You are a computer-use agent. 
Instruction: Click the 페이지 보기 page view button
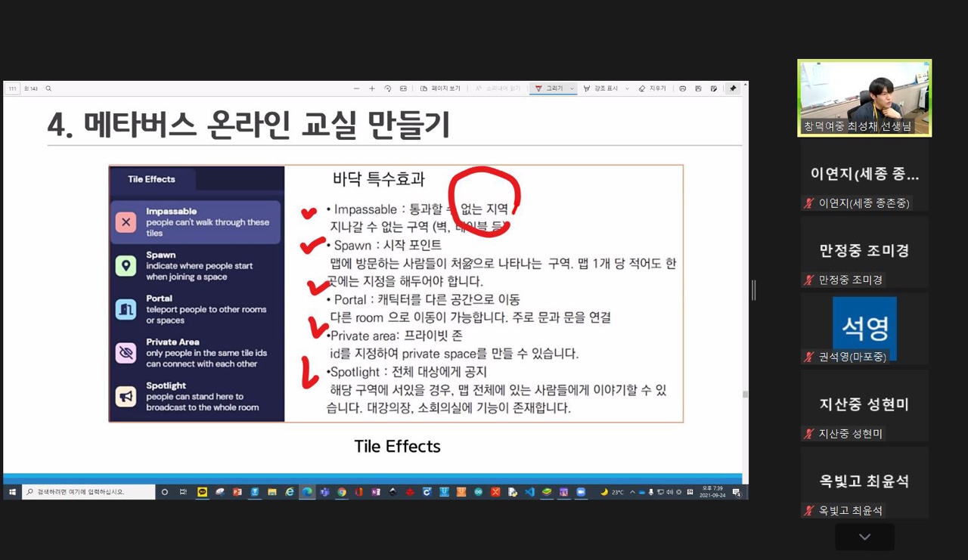[x=440, y=88]
